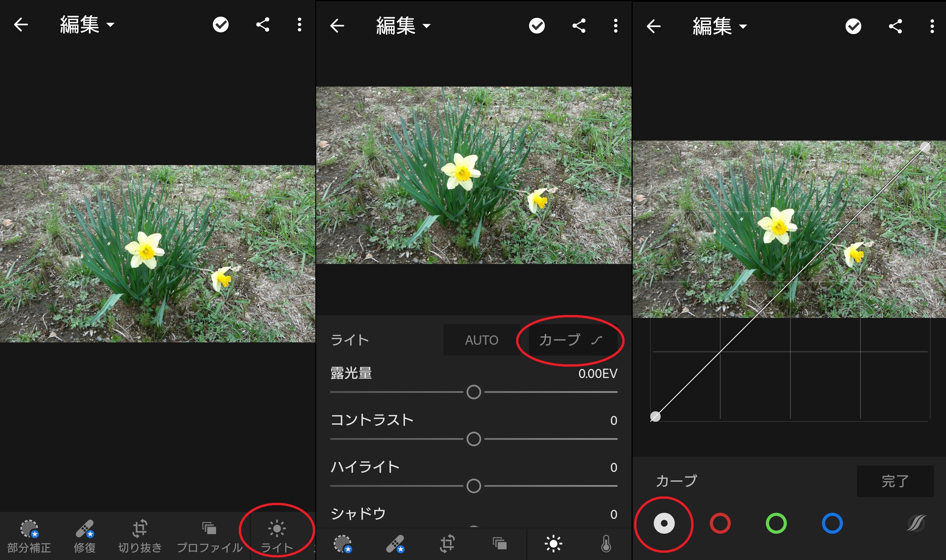Image resolution: width=946 pixels, height=560 pixels.
Task: Click the コントラスト slider handle
Action: coord(474,439)
